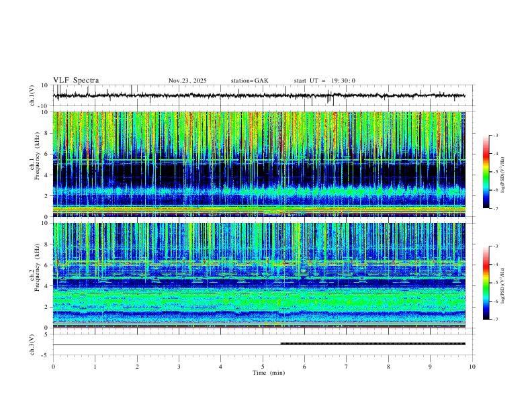The image size is (532, 411).
Task: Click the ch.1 color bar "log(PSD)(V²/Hz)" label
Action: pos(503,175)
